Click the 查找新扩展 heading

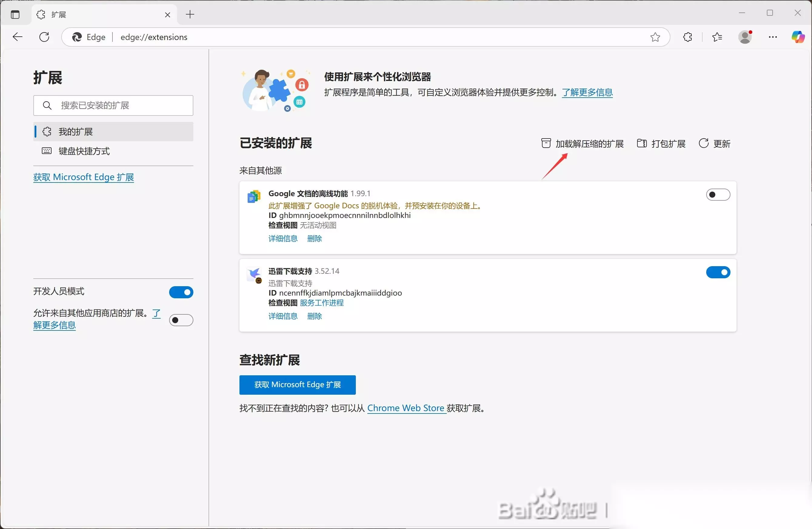[270, 360]
